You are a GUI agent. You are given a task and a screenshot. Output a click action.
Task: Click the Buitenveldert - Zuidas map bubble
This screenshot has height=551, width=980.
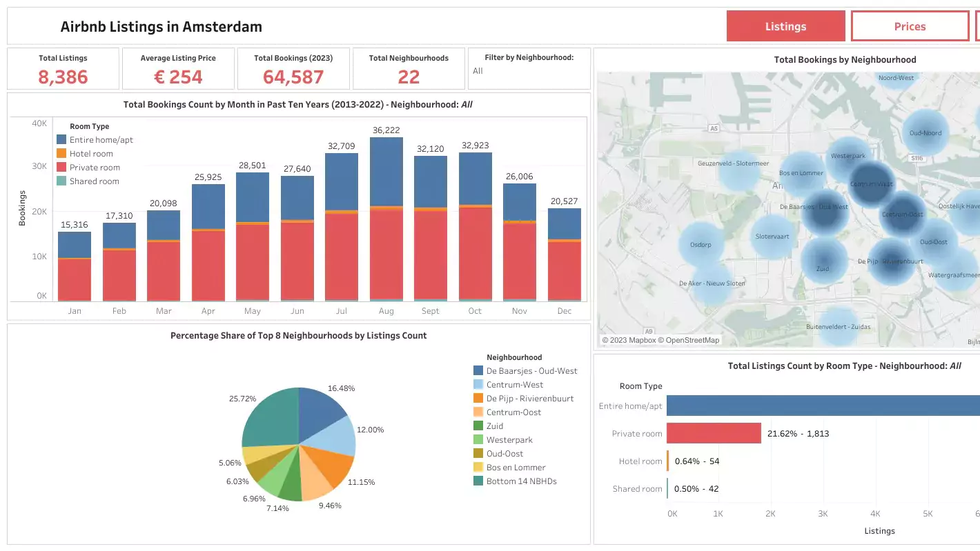click(839, 326)
